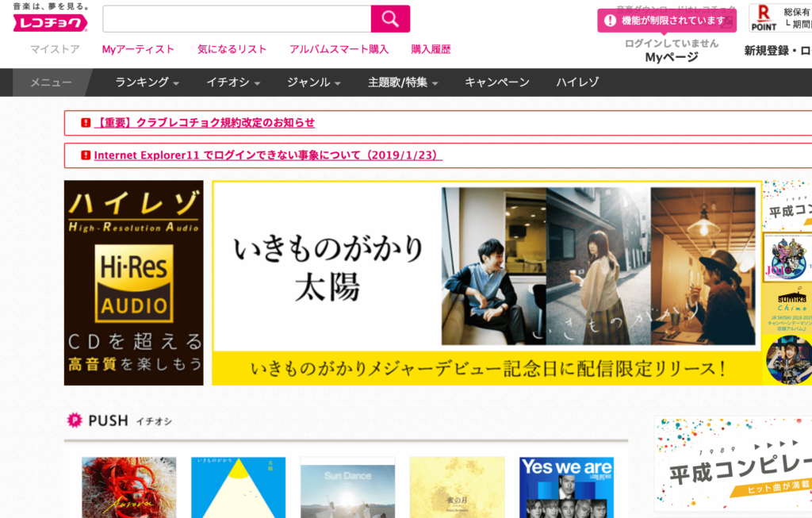Image resolution: width=812 pixels, height=518 pixels.
Task: Open the Sun Dance album cover
Action: click(347, 487)
